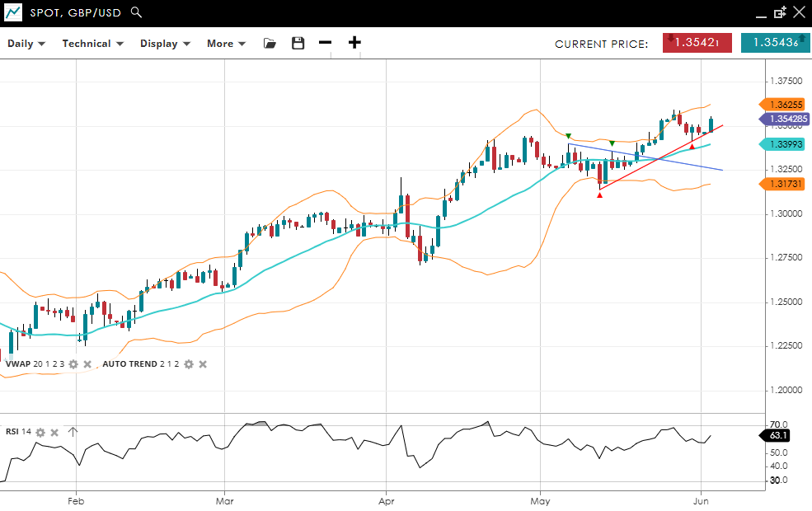The image size is (812, 511).
Task: Pop out chart into new window
Action: point(780,12)
